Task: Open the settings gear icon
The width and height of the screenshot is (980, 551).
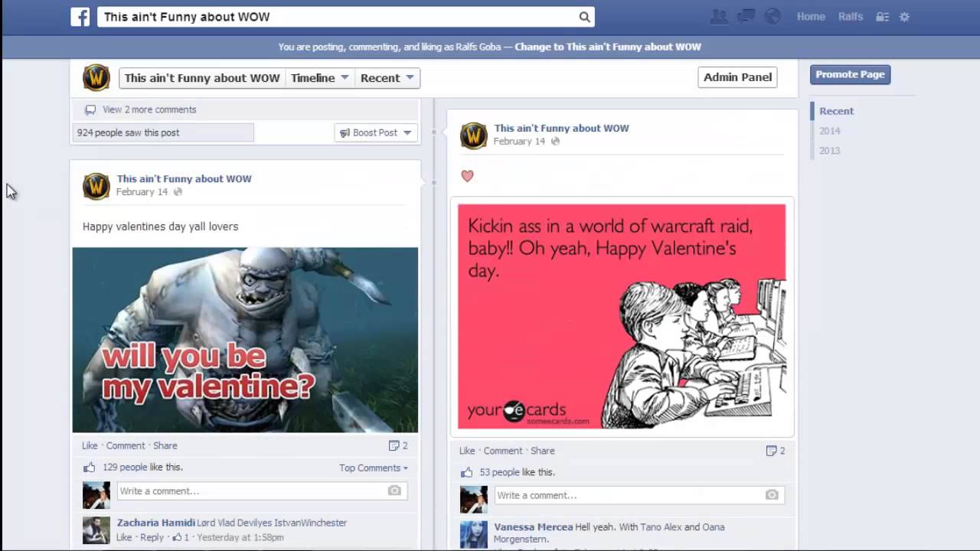Action: click(904, 17)
